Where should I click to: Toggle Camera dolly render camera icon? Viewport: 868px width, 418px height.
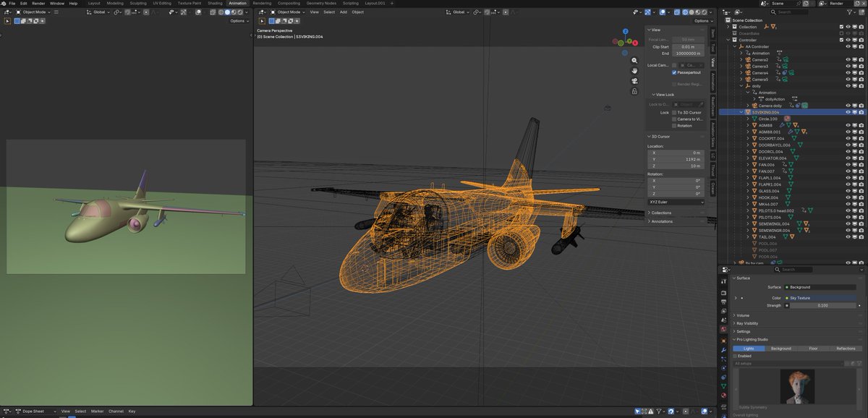click(861, 106)
